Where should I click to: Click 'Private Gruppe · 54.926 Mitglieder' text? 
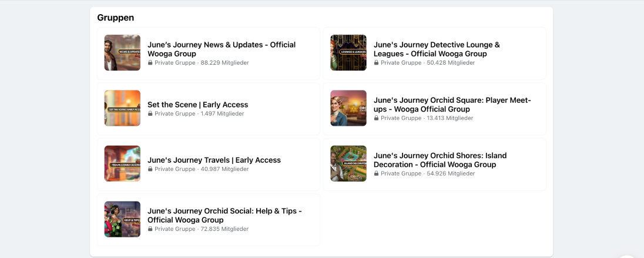point(428,174)
